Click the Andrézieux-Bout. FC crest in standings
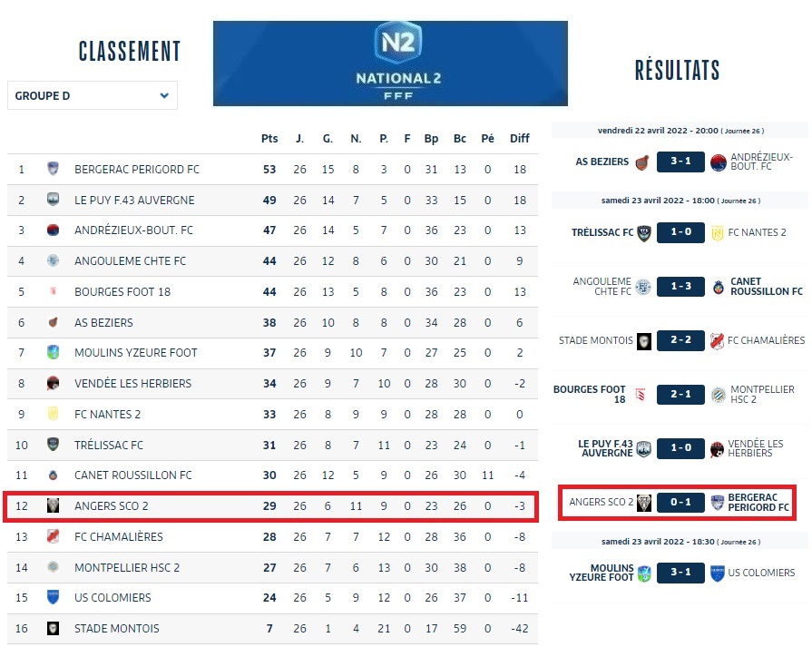 coord(53,230)
